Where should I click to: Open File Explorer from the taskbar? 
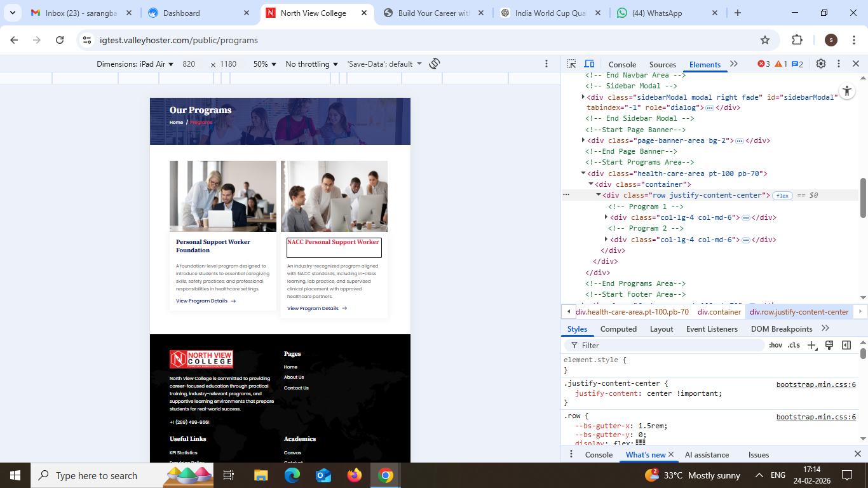[261, 475]
